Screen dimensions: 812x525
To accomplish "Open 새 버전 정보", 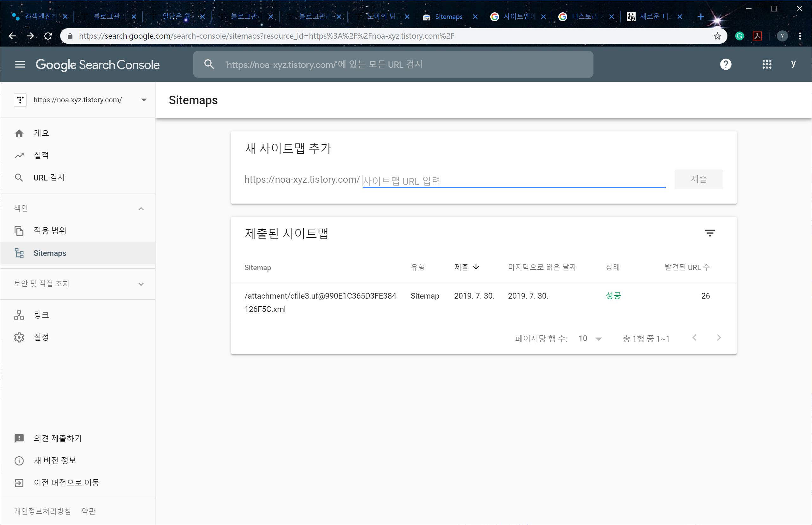I will (78, 461).
